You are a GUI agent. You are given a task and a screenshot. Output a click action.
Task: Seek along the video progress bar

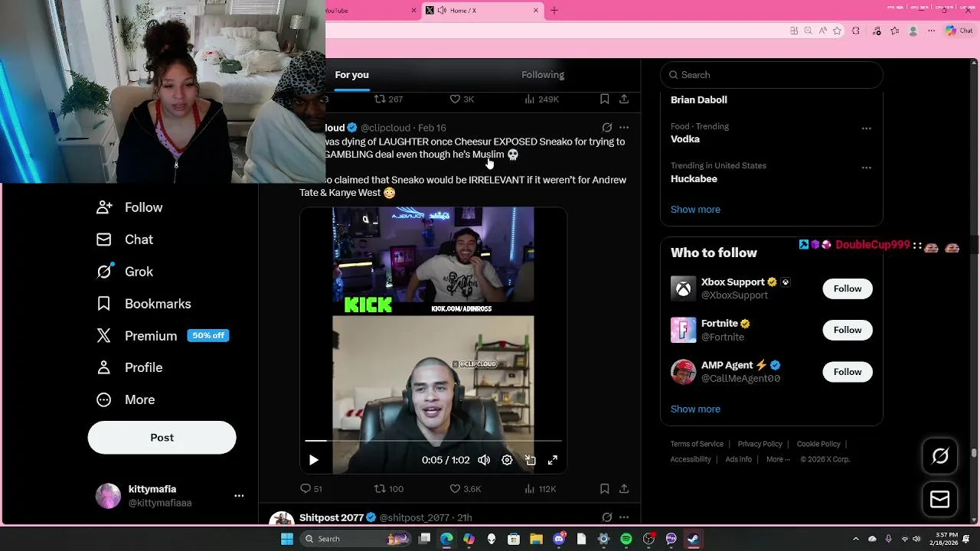point(433,441)
